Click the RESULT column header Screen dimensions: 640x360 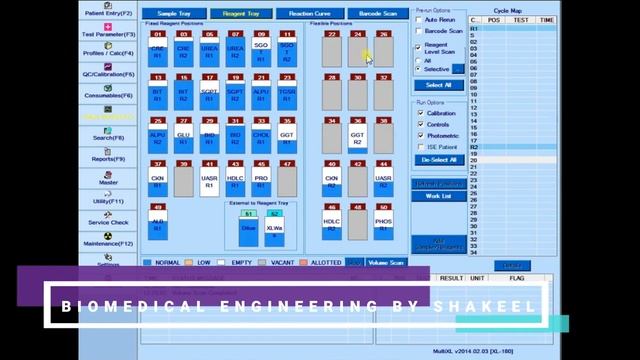(x=451, y=278)
